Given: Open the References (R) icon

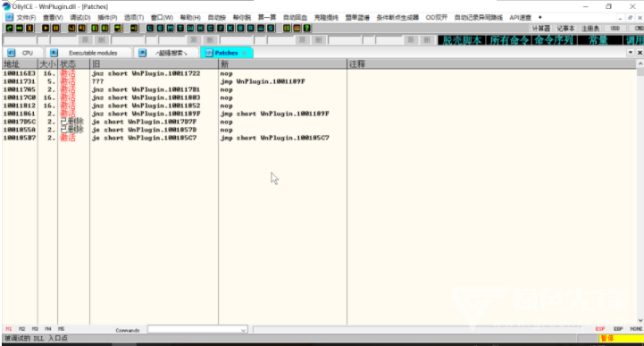Looking at the screenshot, I should point(250,29).
